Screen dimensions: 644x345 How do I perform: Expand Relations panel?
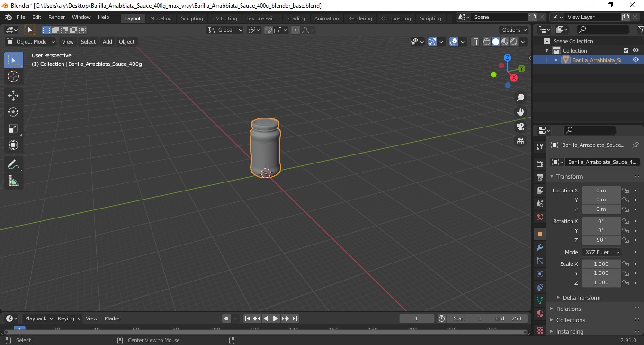568,309
